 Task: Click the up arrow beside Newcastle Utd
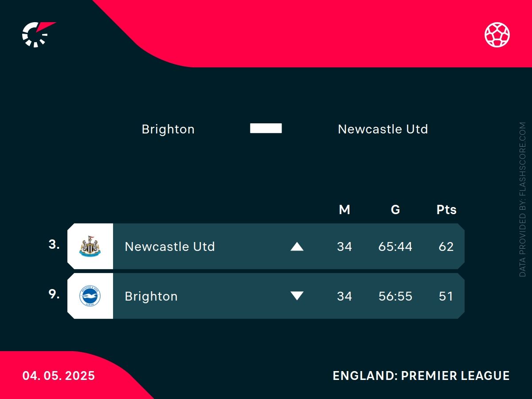coord(297,246)
